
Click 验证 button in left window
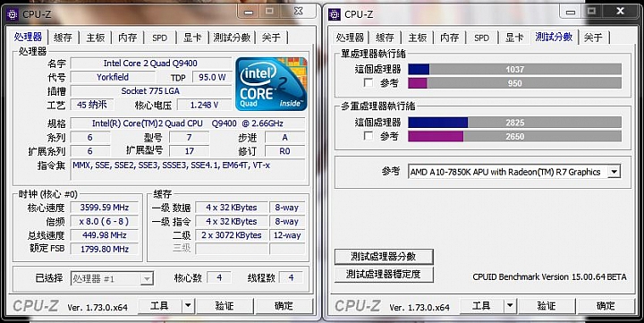click(x=225, y=306)
